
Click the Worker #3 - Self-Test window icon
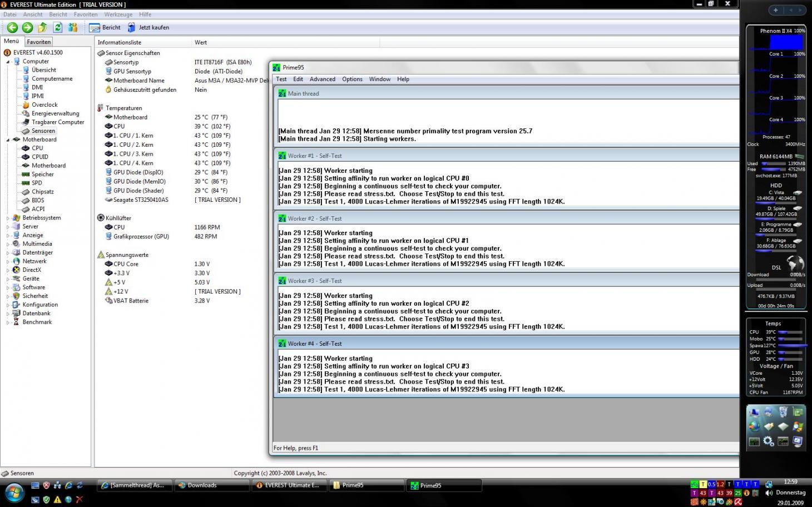tap(283, 281)
